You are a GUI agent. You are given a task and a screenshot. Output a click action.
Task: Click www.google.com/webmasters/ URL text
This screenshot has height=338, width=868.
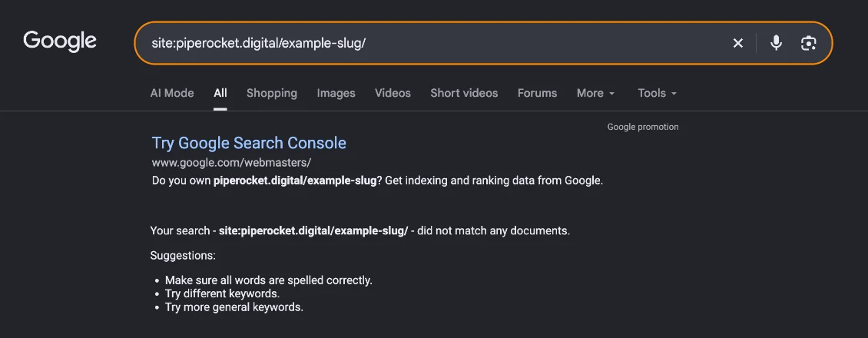pos(231,163)
